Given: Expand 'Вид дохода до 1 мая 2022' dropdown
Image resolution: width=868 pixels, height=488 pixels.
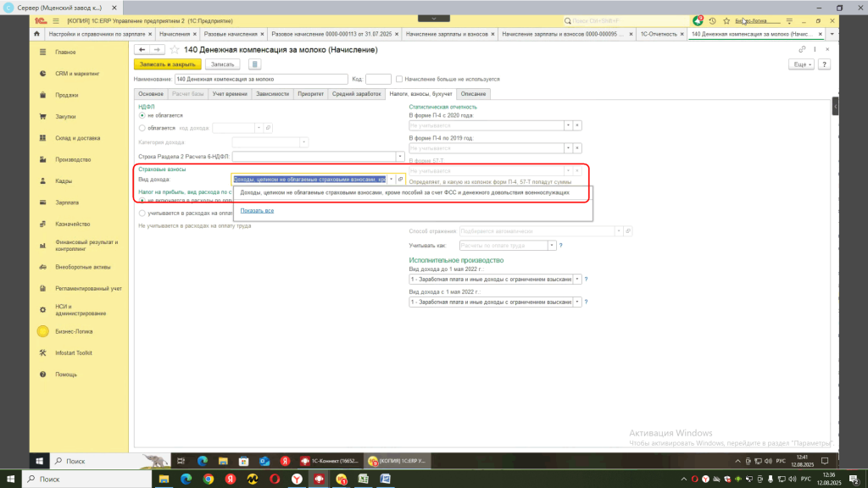Looking at the screenshot, I should 577,280.
